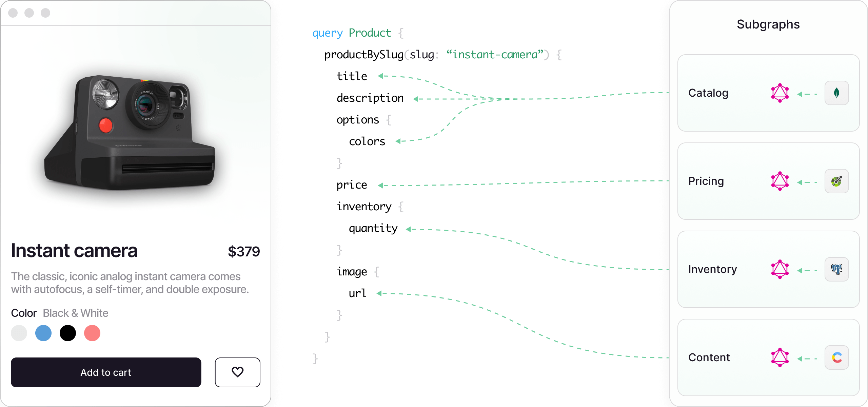Select the white color swatch

click(x=19, y=333)
